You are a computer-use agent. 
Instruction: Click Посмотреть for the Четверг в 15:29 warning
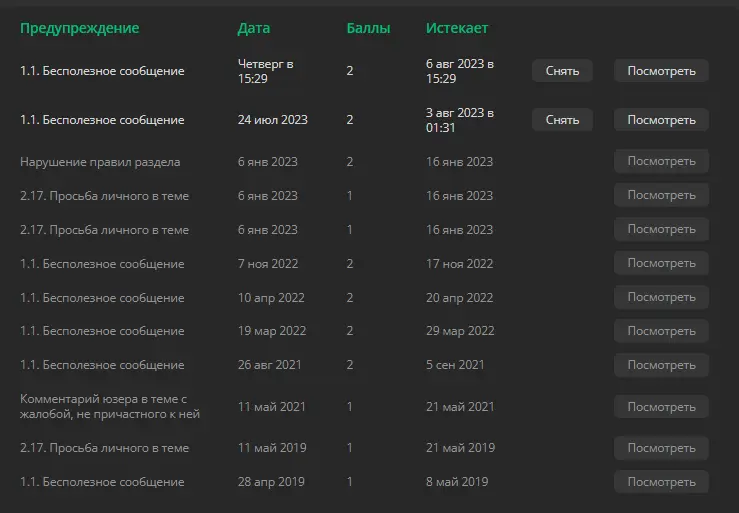[661, 71]
